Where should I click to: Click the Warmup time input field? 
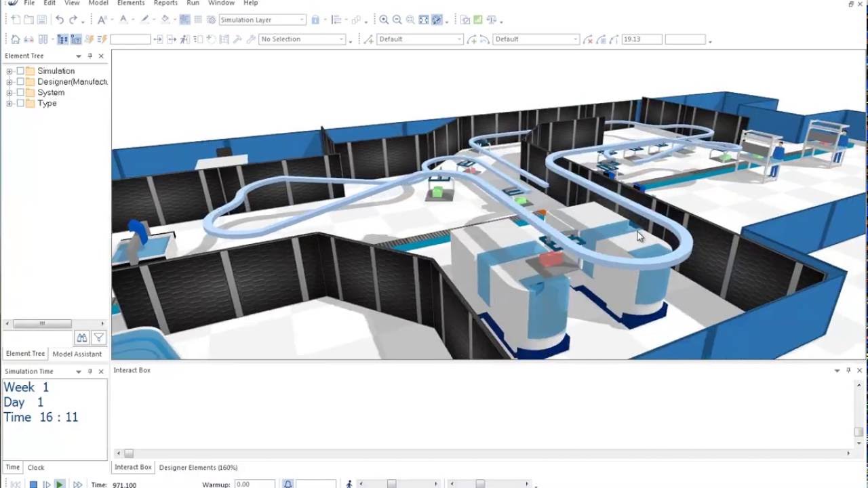tap(254, 484)
